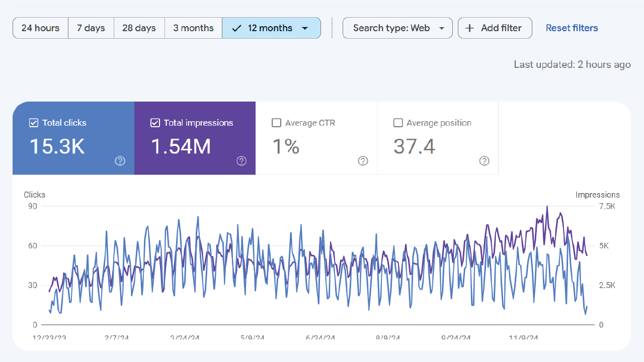Click the 90 clicks axis tick

pos(33,206)
